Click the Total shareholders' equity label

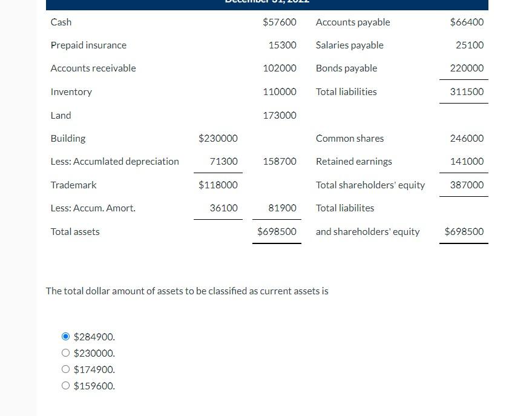(x=370, y=185)
